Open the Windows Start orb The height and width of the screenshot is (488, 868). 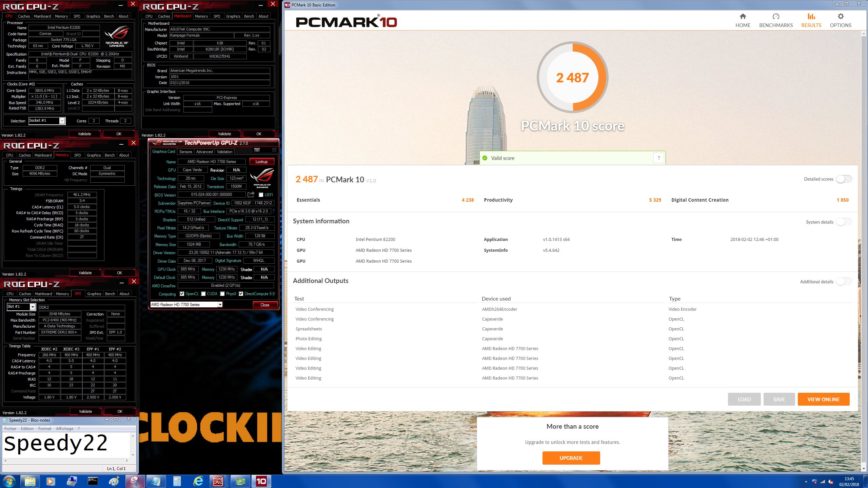[x=9, y=481]
